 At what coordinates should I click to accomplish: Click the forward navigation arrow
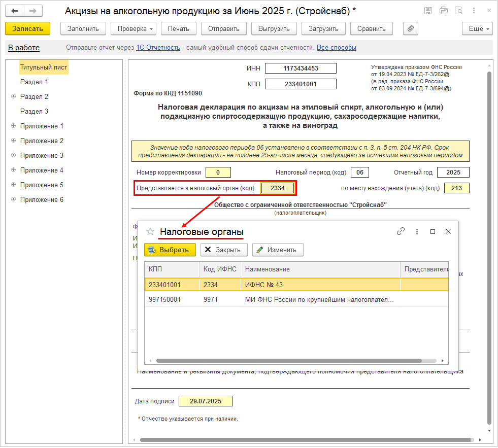[33, 11]
